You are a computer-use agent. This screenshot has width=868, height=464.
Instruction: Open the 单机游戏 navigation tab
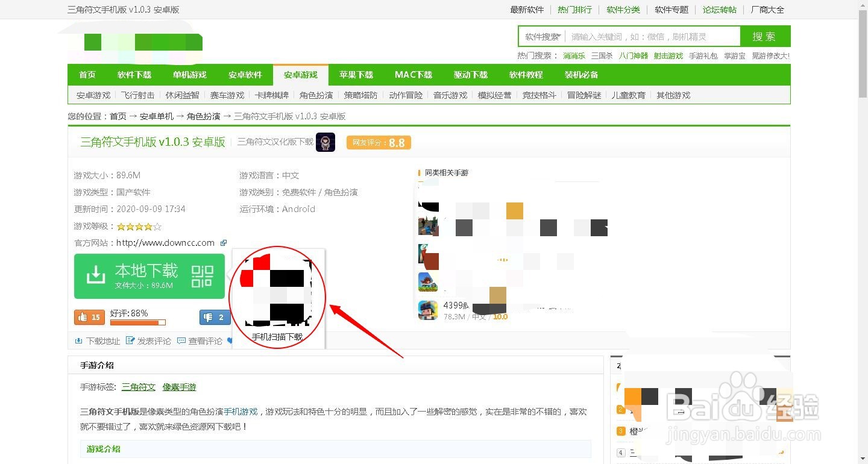(190, 75)
